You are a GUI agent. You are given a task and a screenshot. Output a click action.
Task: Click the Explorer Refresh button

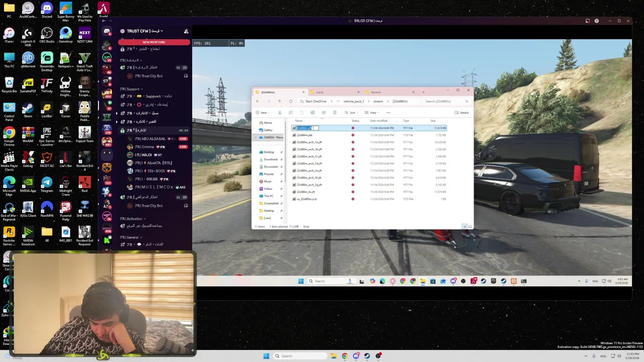click(290, 101)
